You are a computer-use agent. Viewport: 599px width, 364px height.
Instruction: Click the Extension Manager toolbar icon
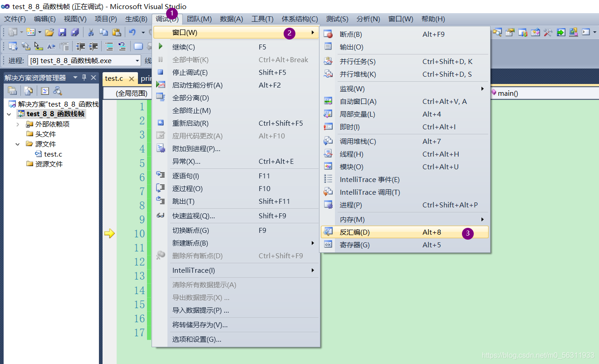(574, 32)
